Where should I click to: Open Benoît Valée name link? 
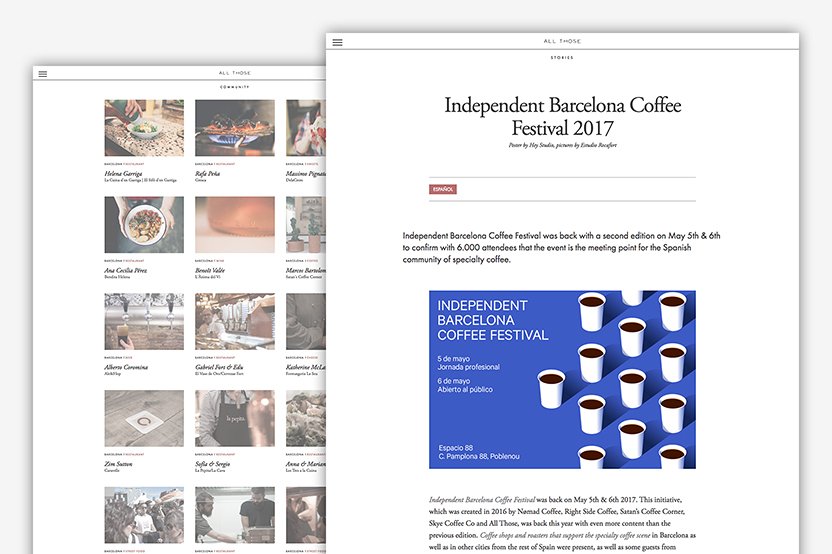(210, 270)
